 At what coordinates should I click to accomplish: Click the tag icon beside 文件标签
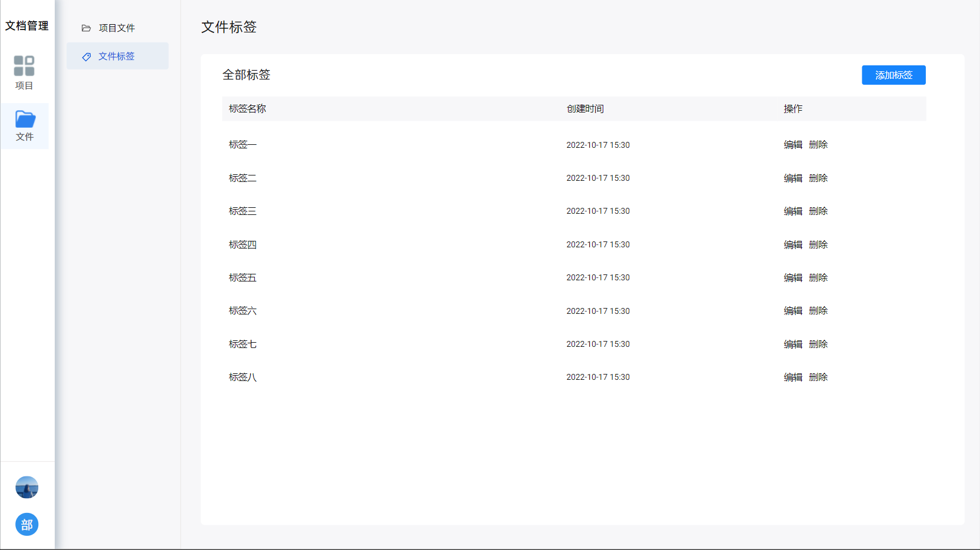point(87,57)
